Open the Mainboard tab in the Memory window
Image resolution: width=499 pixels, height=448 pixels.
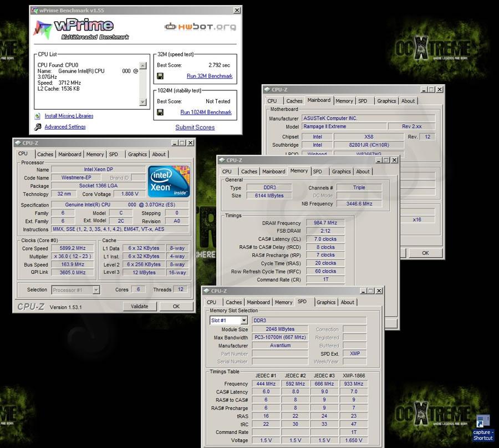(x=274, y=171)
